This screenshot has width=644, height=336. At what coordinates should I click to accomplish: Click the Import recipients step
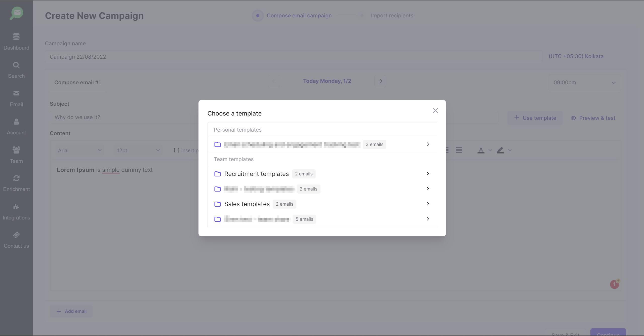tap(392, 16)
